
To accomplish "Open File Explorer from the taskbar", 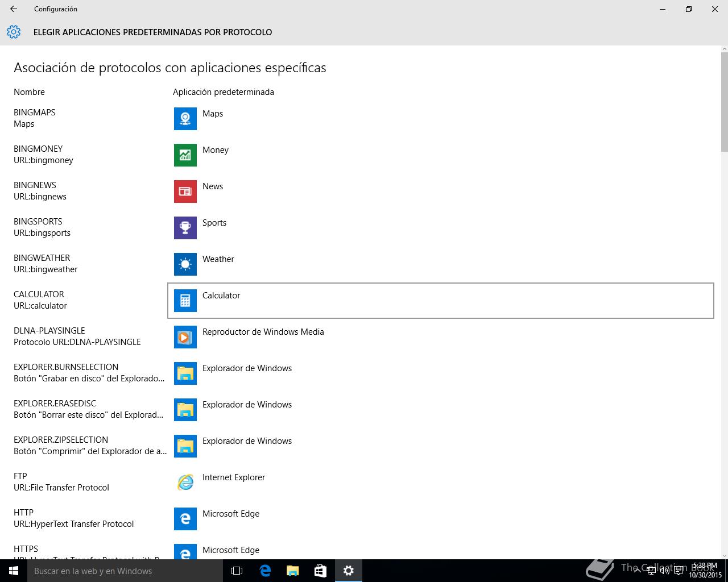I will click(x=293, y=571).
